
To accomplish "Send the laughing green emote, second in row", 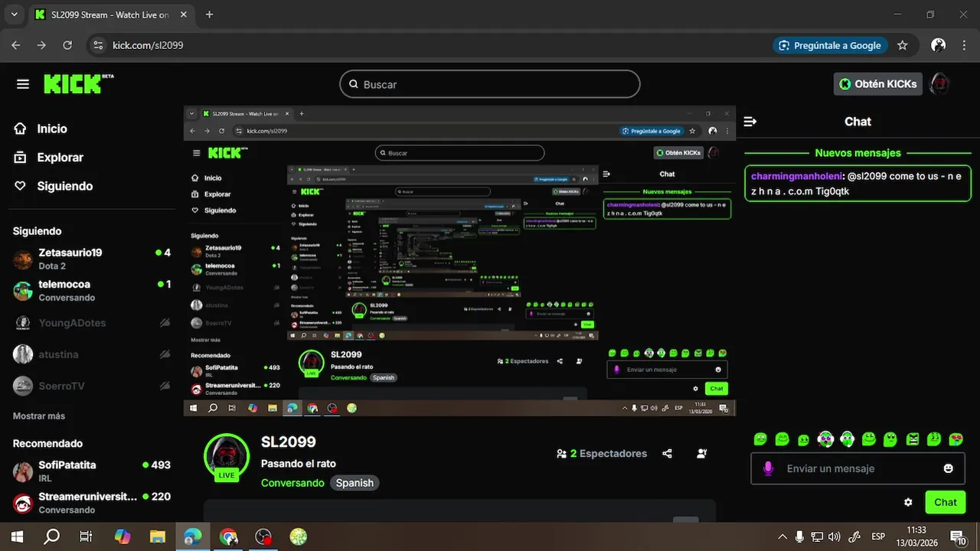I will click(x=782, y=439).
